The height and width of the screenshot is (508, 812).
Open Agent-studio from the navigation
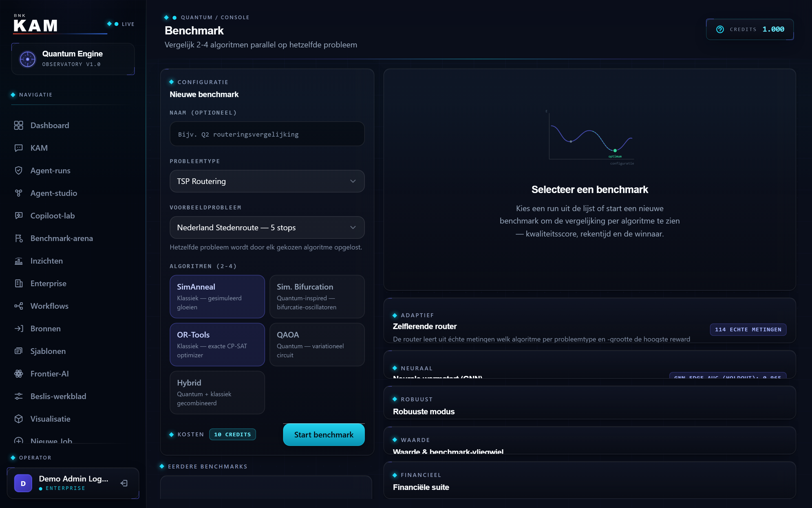pyautogui.click(x=54, y=193)
